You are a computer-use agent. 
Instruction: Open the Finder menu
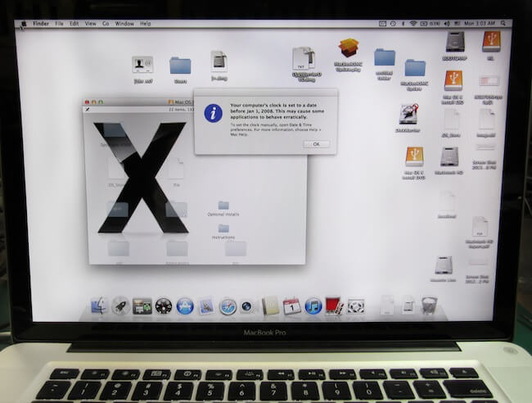41,24
